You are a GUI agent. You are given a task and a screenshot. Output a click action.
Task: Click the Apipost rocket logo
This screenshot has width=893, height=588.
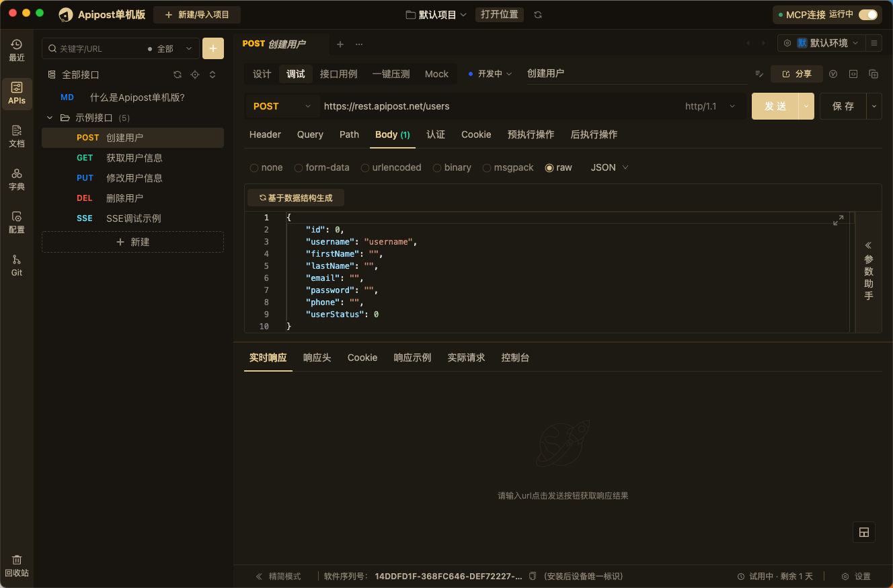tap(66, 15)
